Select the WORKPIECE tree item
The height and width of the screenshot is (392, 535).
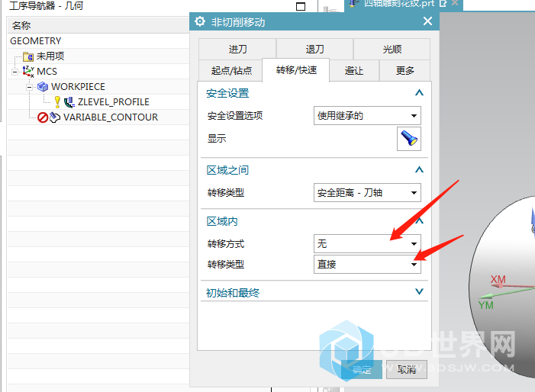click(x=78, y=87)
